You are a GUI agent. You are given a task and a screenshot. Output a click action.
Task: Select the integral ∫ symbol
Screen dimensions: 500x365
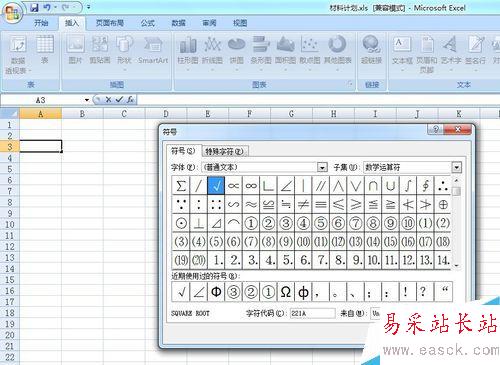[x=408, y=185]
